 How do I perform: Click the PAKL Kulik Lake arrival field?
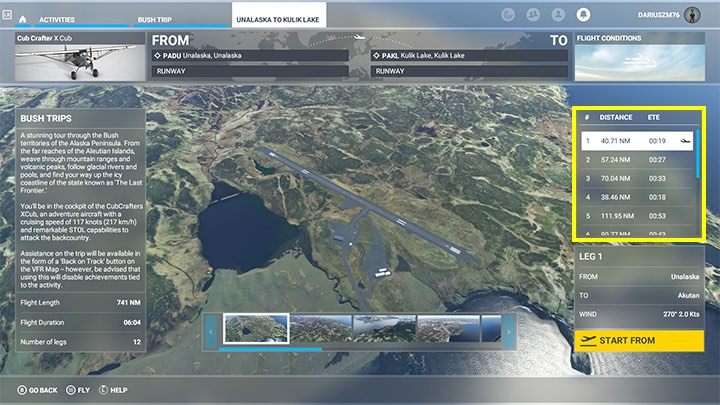(469, 56)
